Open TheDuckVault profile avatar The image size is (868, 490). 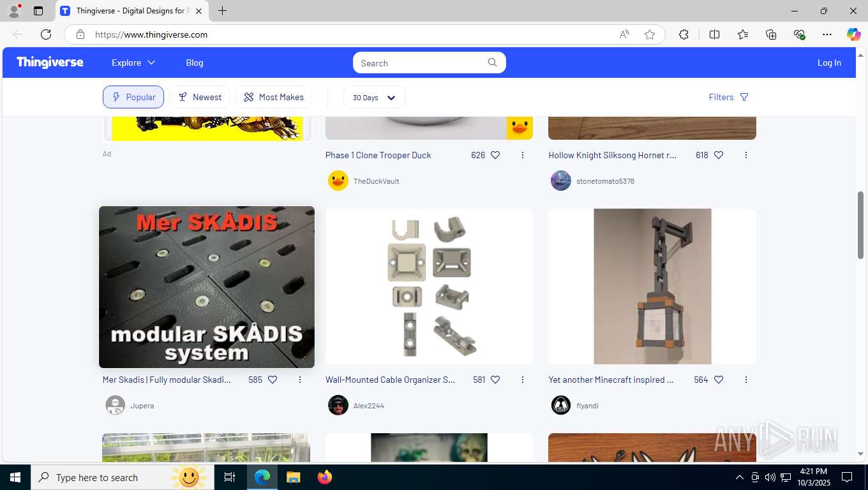tap(338, 181)
